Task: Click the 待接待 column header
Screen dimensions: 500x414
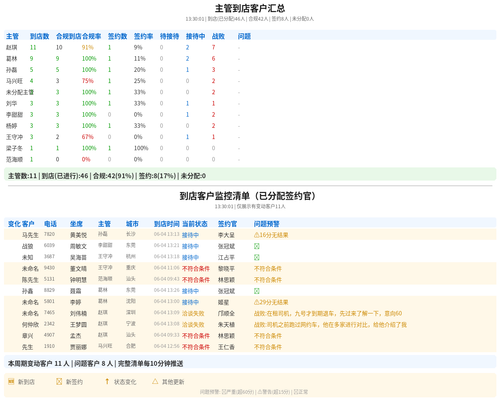Action: pos(169,36)
